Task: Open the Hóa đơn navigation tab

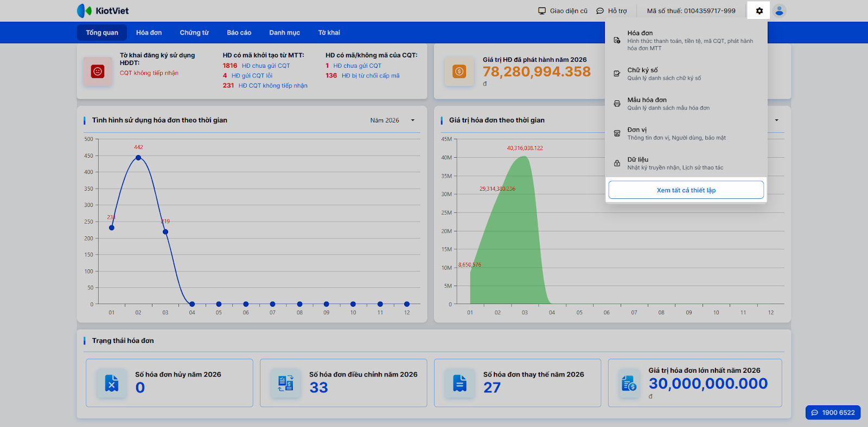Action: click(149, 33)
